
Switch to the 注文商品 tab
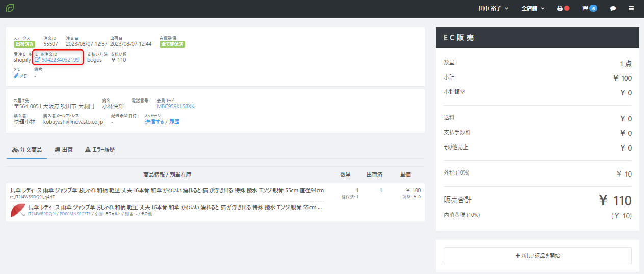pyautogui.click(x=27, y=150)
